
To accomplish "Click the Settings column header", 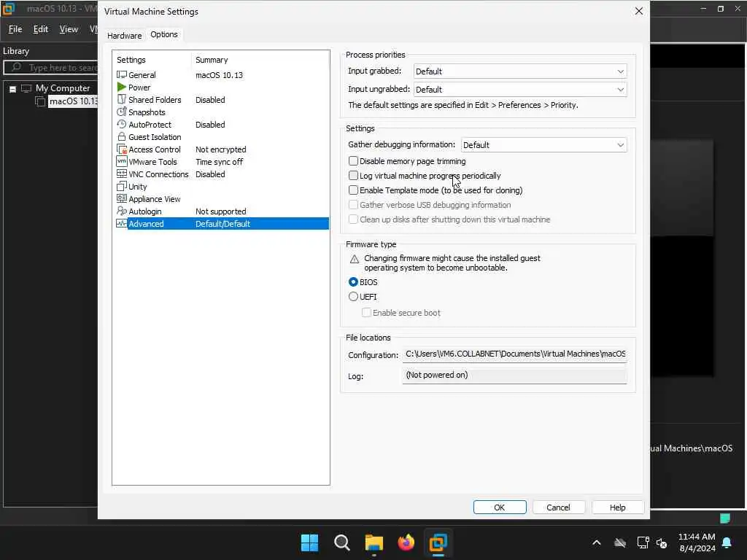I will pyautogui.click(x=131, y=60).
